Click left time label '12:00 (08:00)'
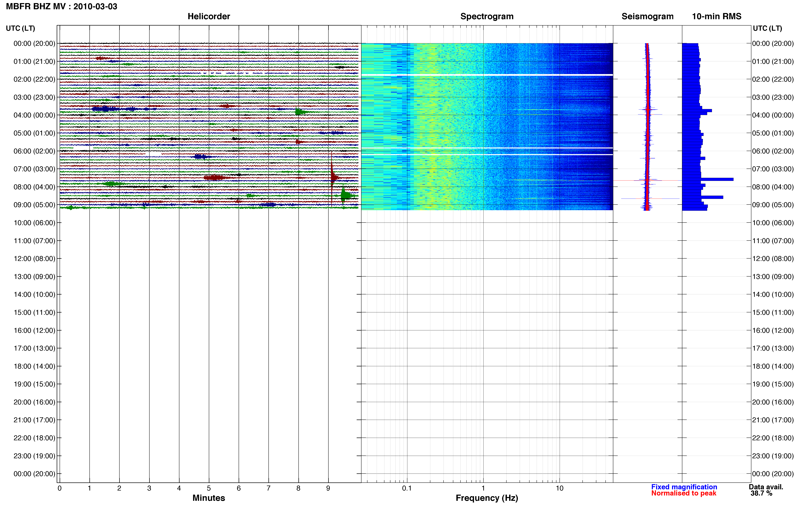Screen dimensions: 812x508 pos(34,258)
